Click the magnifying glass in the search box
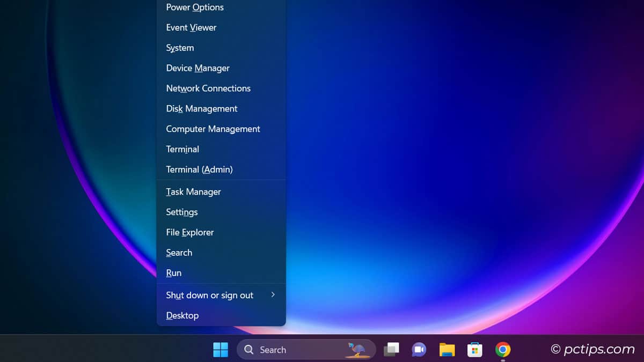The height and width of the screenshot is (362, 644). point(248,349)
